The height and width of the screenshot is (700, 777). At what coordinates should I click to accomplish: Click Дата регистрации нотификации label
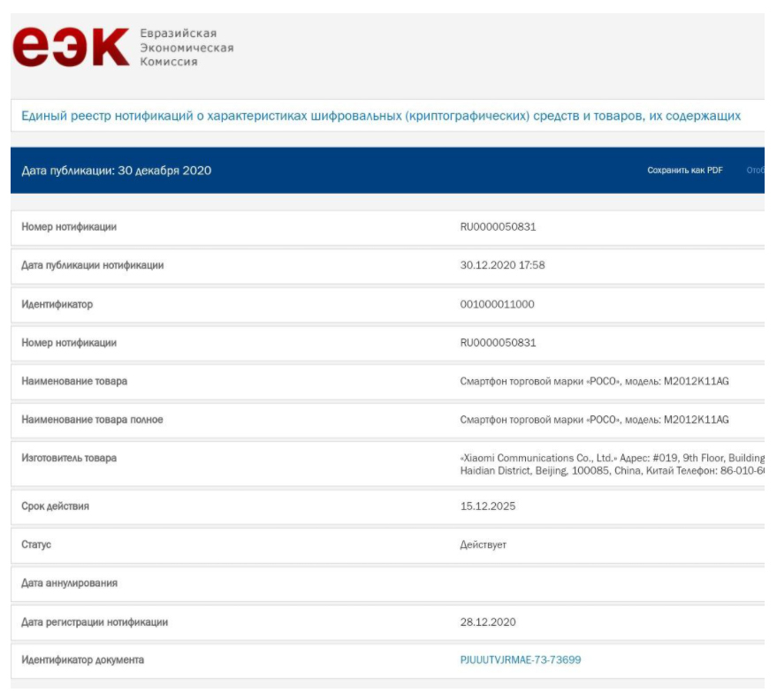(x=95, y=622)
